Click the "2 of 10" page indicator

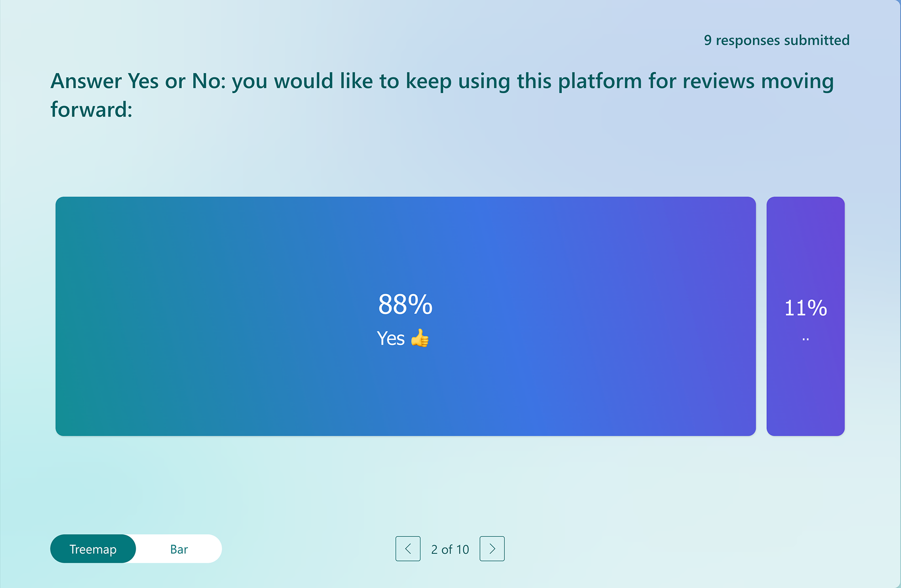(x=450, y=549)
